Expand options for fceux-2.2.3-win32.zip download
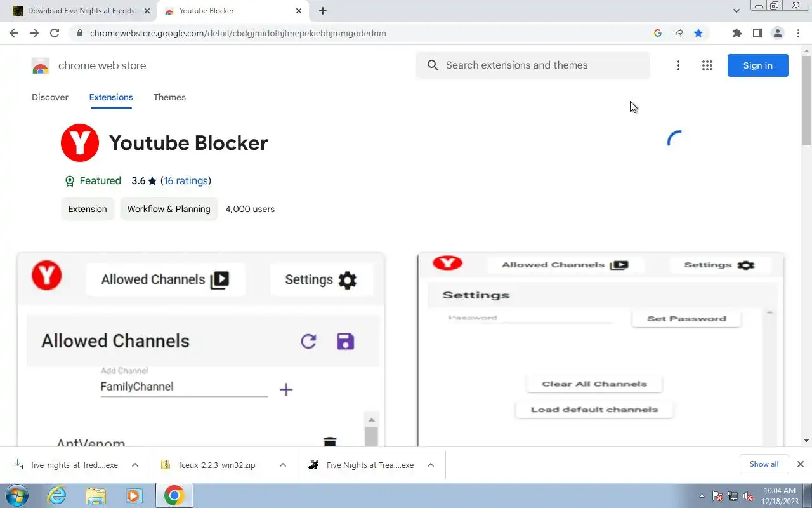This screenshot has height=508, width=812. coord(283,465)
